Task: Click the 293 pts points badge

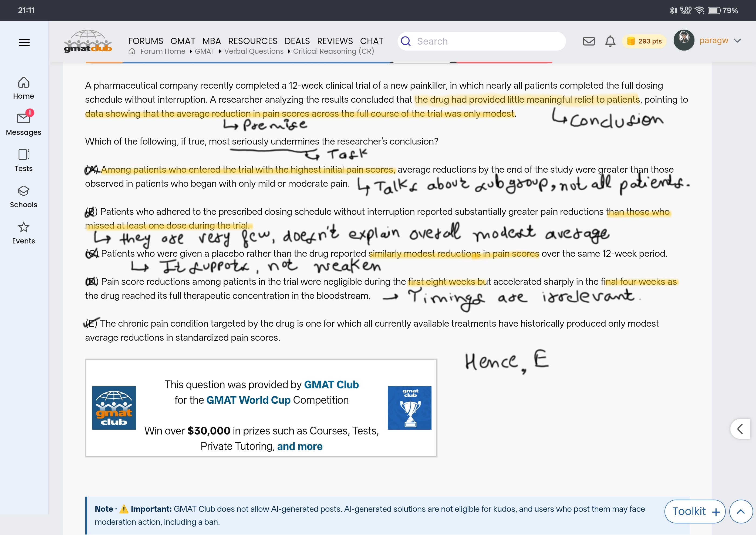Action: click(644, 41)
